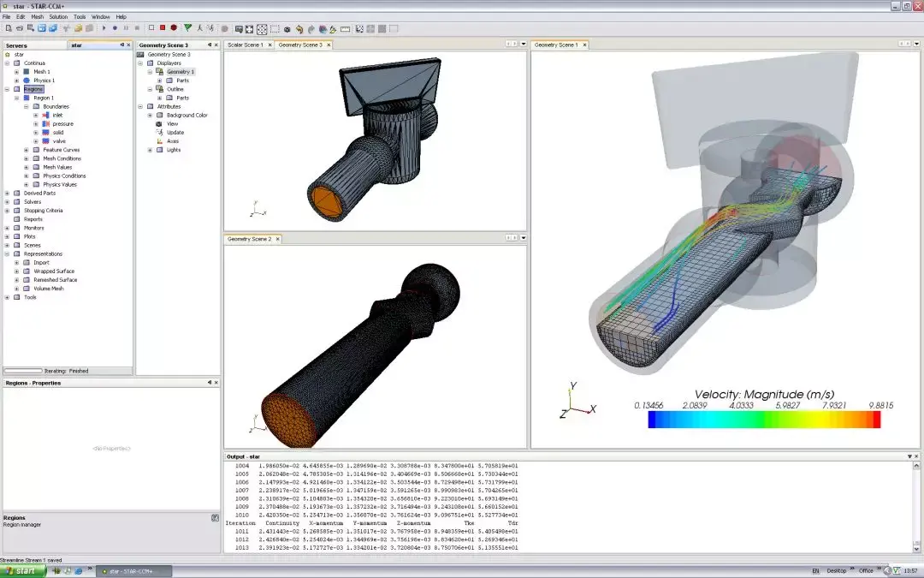Click the Windows start button
The height and width of the screenshot is (578, 924).
point(22,571)
